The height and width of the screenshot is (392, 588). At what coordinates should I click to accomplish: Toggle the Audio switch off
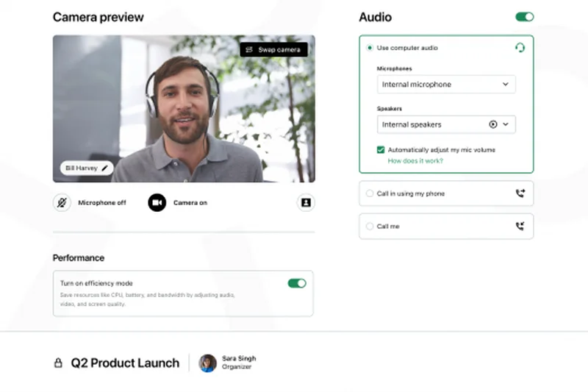[x=525, y=17]
